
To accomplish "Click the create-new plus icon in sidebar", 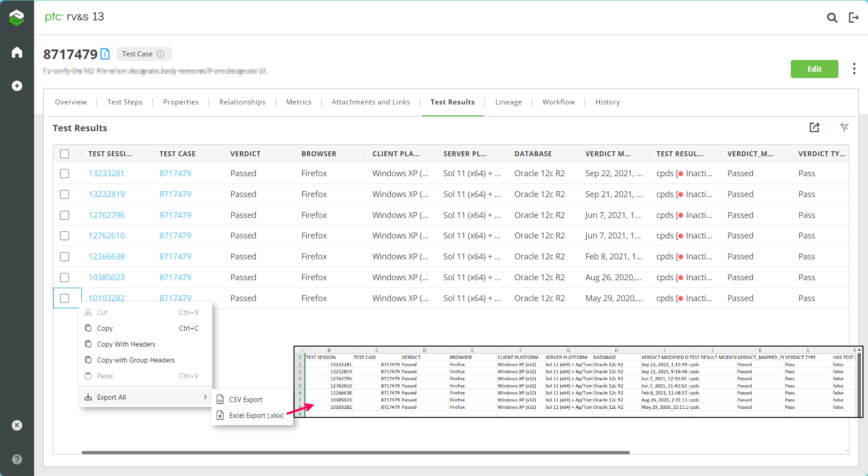I will [x=16, y=85].
